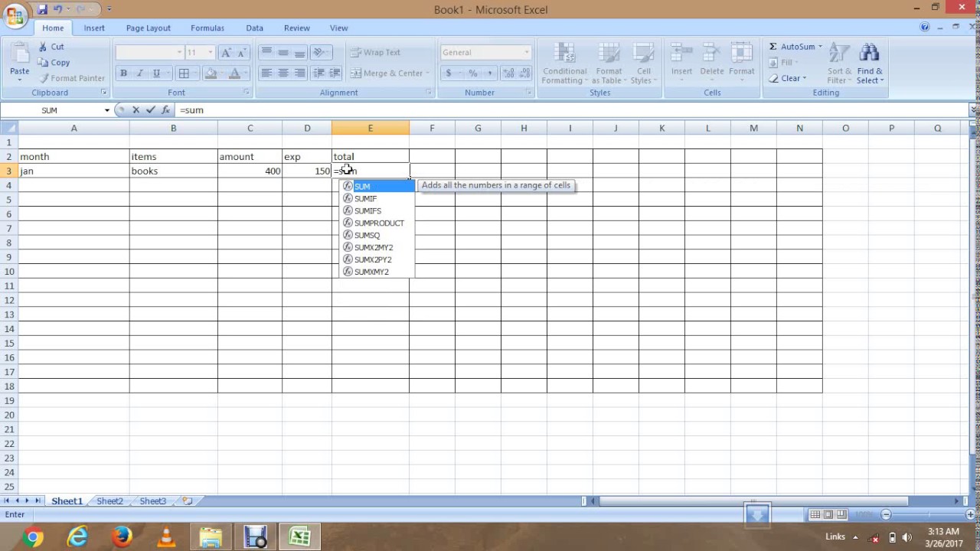Select SUMSQ from the autocomplete list
This screenshot has height=551, width=980.
[x=378, y=235]
